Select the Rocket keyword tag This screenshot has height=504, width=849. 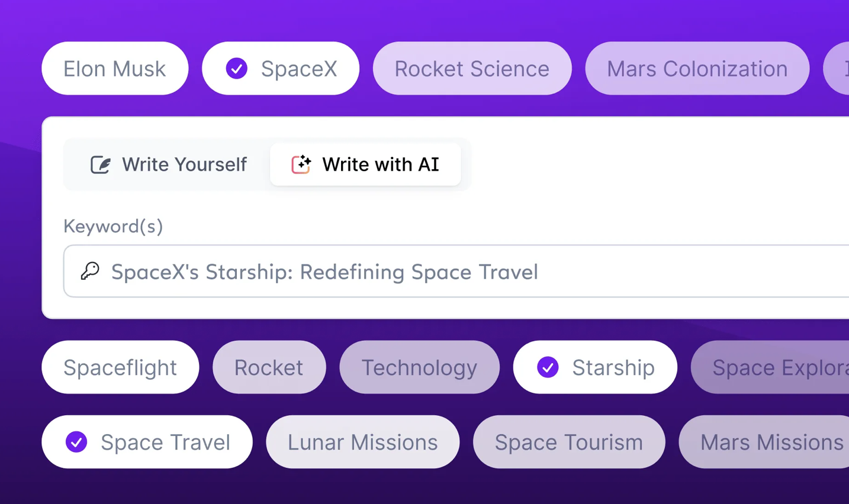click(269, 367)
